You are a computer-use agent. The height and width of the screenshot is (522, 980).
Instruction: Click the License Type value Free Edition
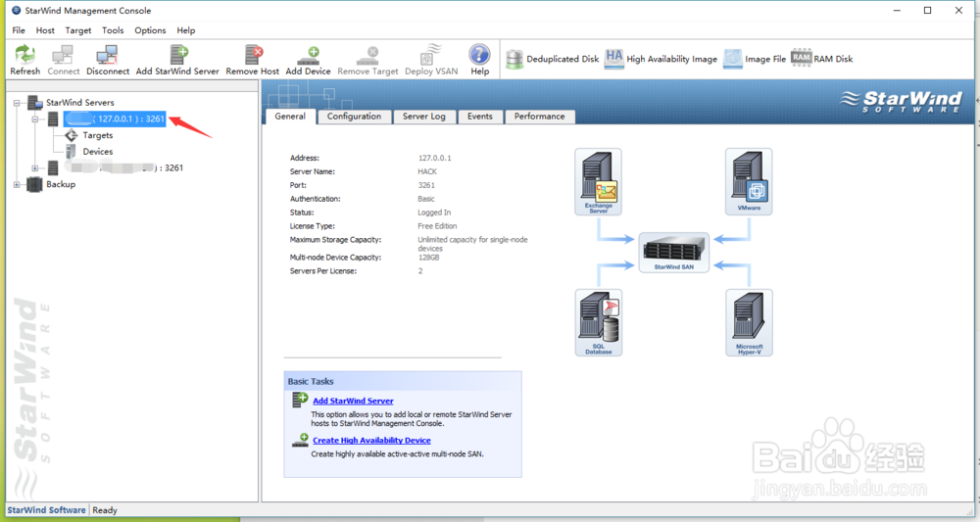pyautogui.click(x=437, y=226)
